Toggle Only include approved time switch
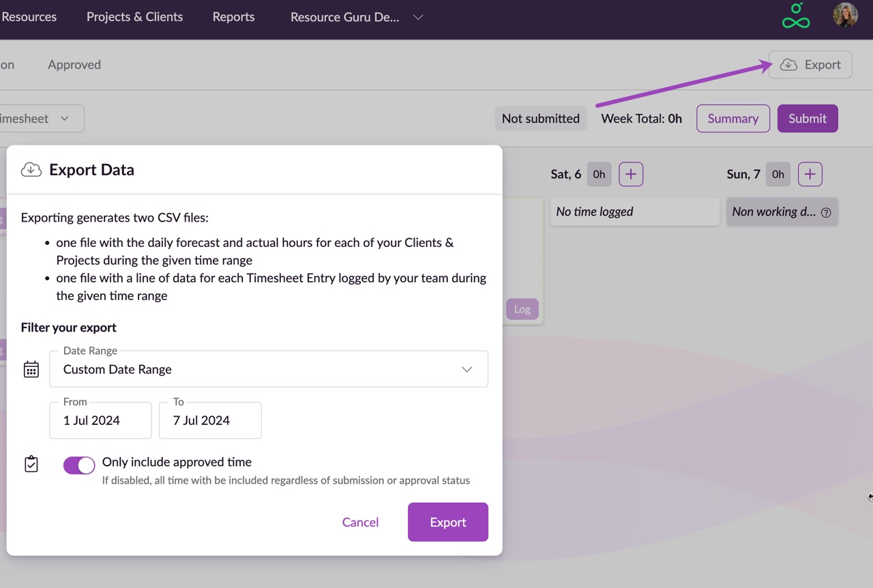Viewport: 873px width, 588px height. pyautogui.click(x=79, y=465)
